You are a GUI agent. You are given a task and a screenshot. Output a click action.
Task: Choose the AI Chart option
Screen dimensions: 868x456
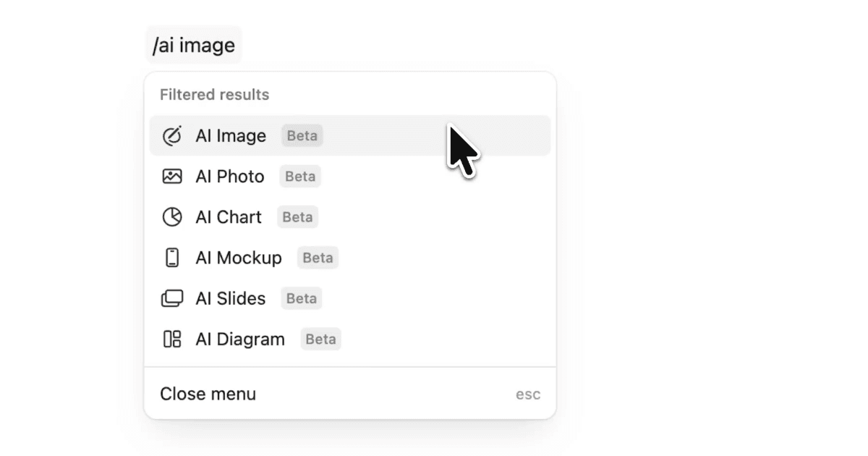point(229,216)
